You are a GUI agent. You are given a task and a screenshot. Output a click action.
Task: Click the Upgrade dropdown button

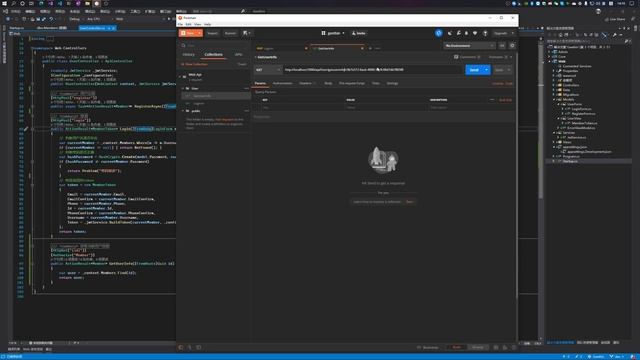(503, 33)
